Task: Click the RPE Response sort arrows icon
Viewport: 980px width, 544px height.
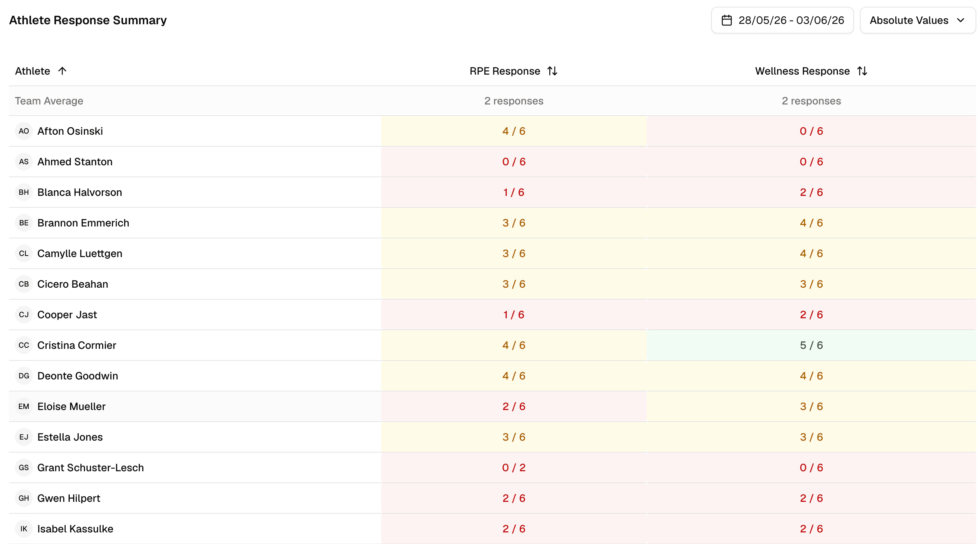Action: point(552,71)
